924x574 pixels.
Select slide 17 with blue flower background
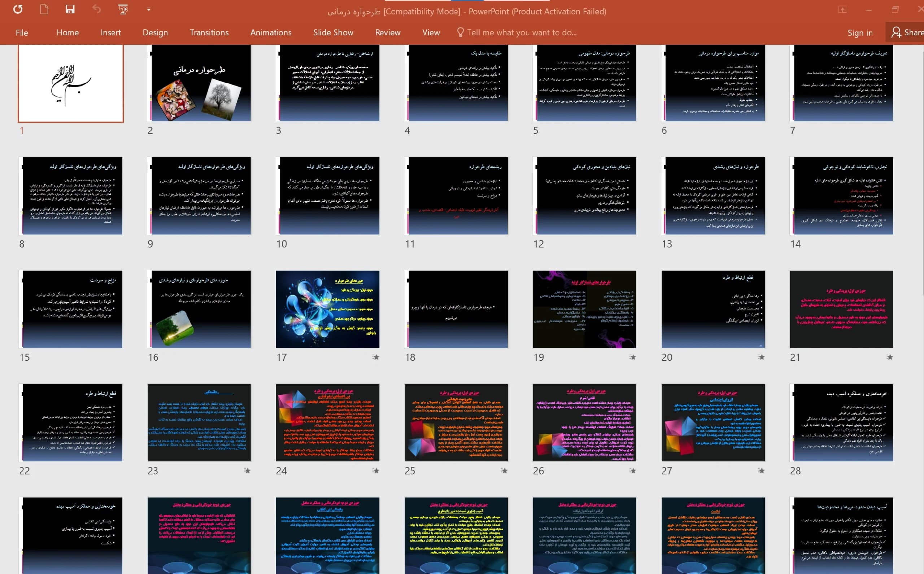point(328,309)
